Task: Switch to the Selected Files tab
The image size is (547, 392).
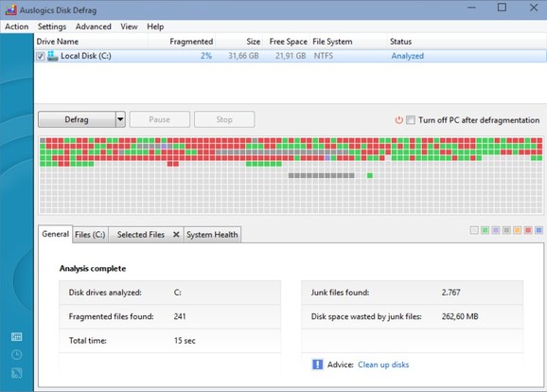Action: (x=141, y=235)
